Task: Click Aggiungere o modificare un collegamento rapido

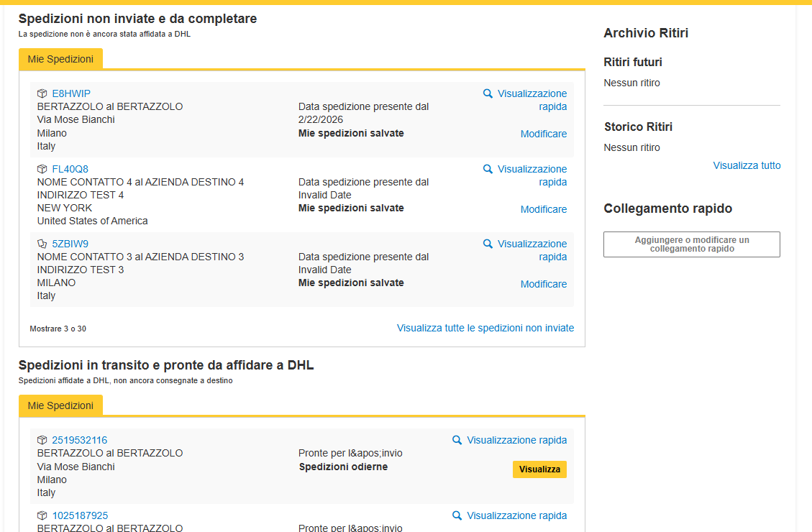Action: [x=691, y=244]
